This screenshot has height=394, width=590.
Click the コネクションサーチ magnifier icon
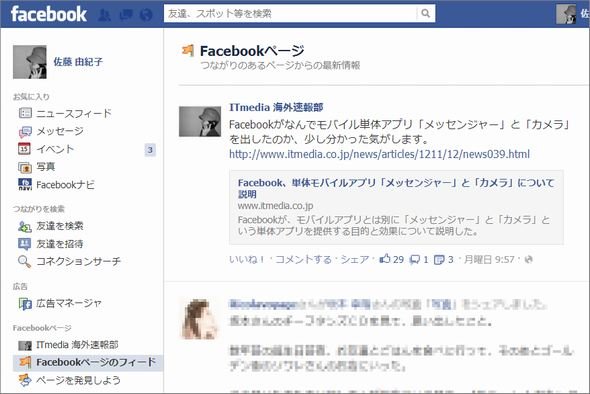24,262
